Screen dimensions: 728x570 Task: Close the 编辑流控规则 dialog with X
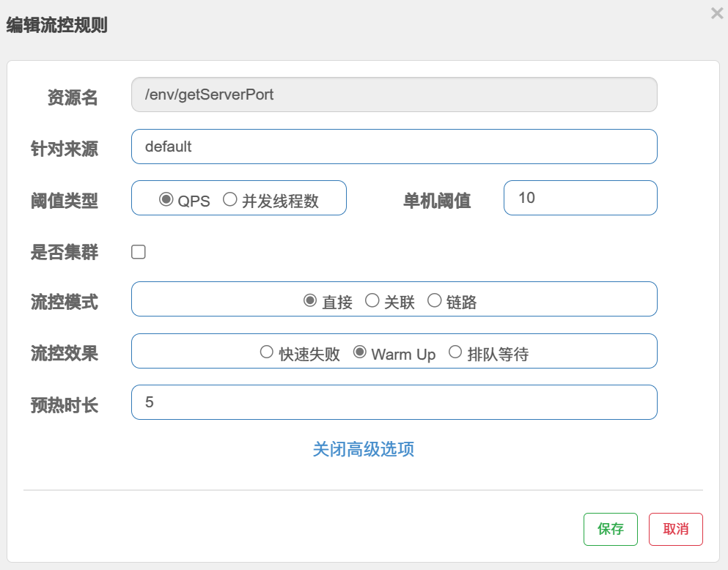(717, 13)
